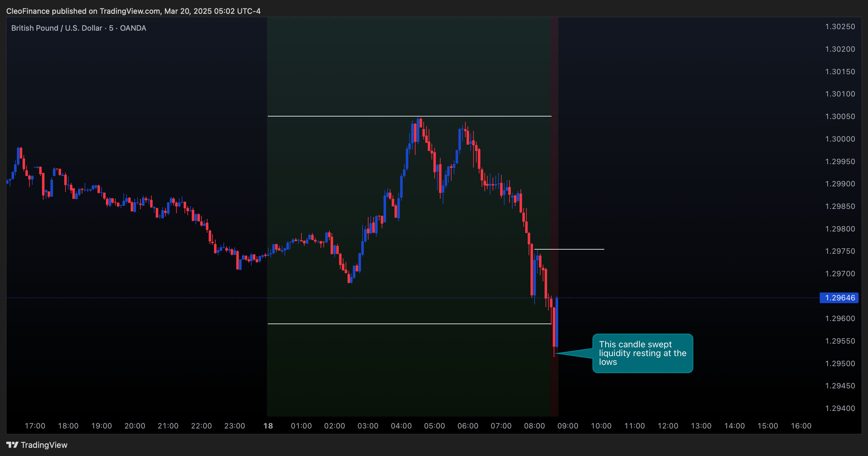Click the 20:00 time axis label

click(135, 426)
